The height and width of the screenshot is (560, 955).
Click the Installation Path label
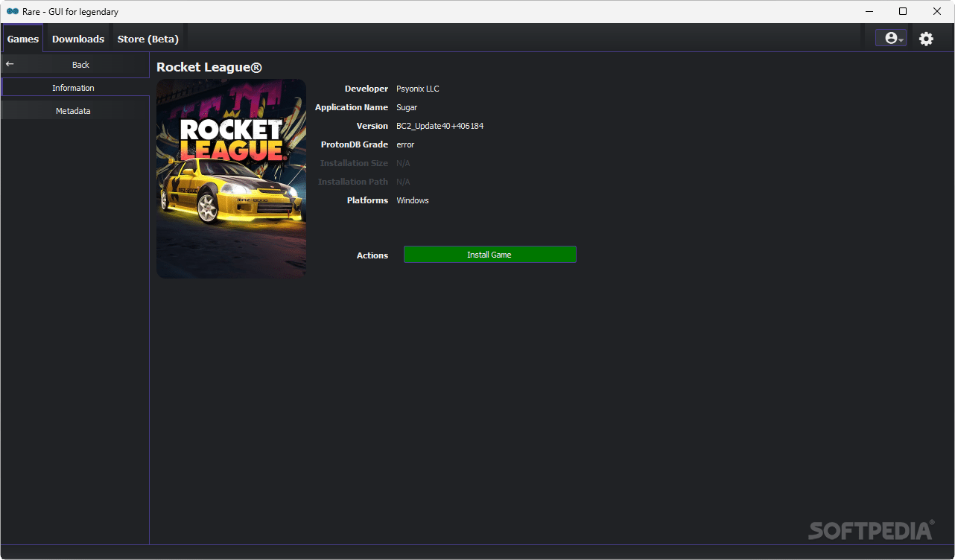tap(353, 182)
